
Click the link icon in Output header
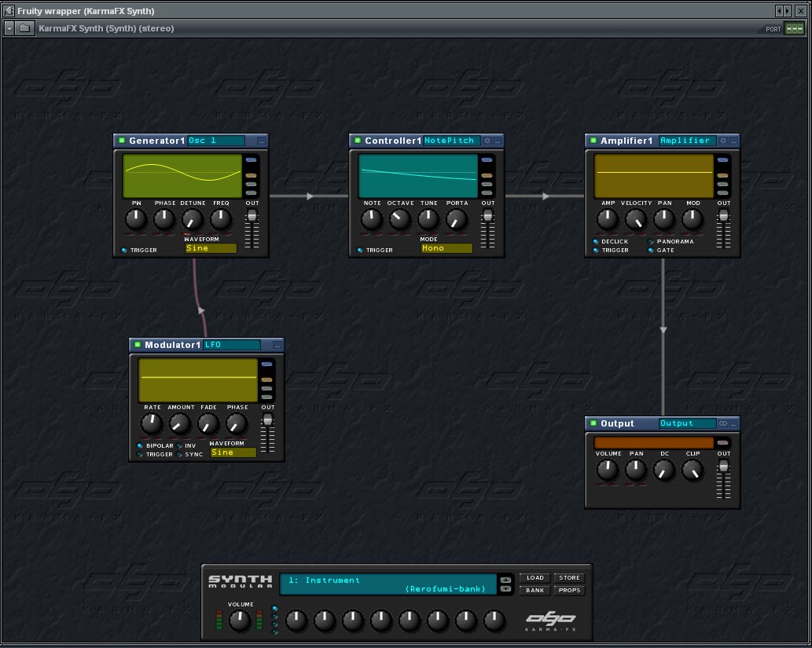pos(723,423)
